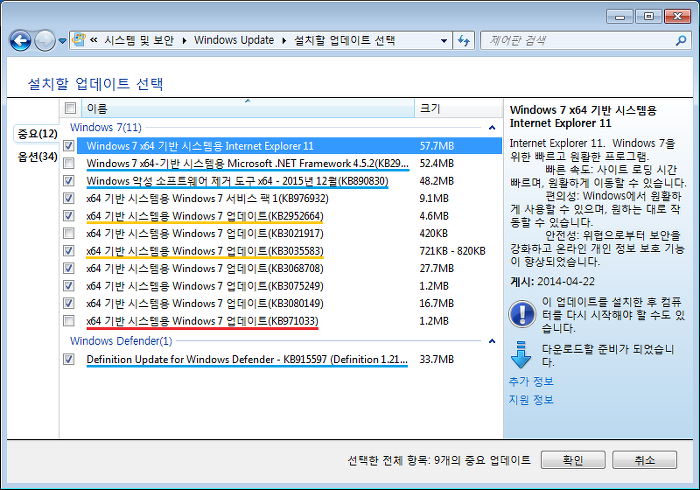Click the 설치할 업데이트 선택 breadcrumb
700x490 pixels.
pyautogui.click(x=345, y=40)
